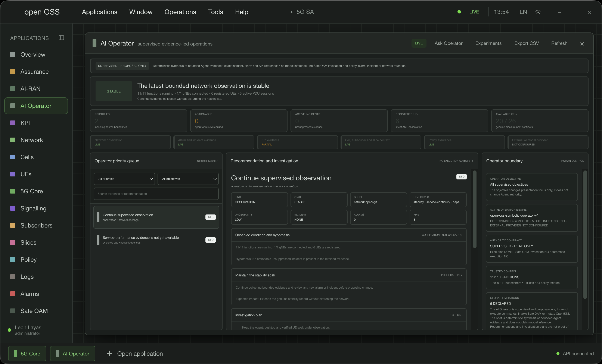Collapse the Applications sidebar panel icon
Image resolution: width=602 pixels, height=364 pixels.
click(61, 38)
